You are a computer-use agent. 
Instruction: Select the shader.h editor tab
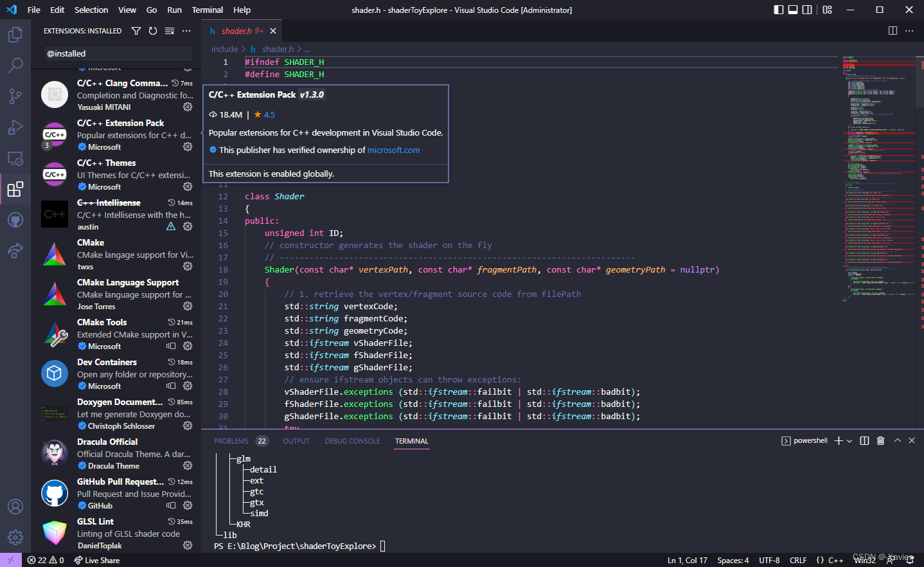coord(243,31)
